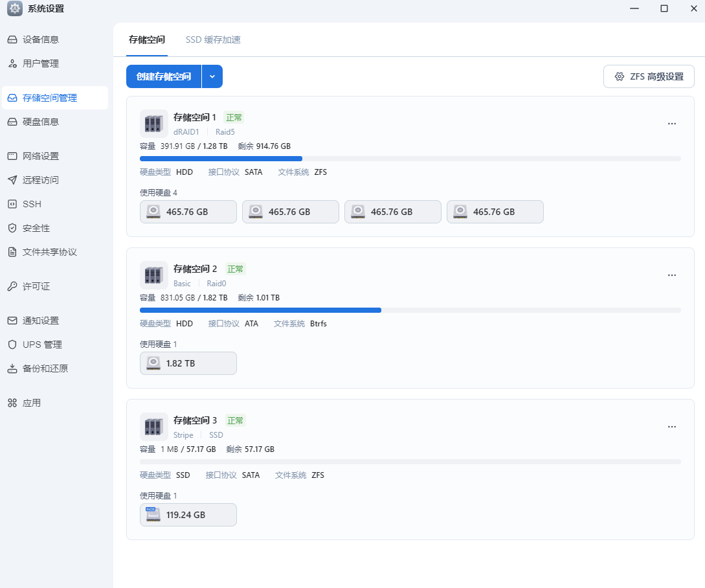Open ZFS 高级设置 button
Screen dimensions: 705x588
[x=649, y=76]
